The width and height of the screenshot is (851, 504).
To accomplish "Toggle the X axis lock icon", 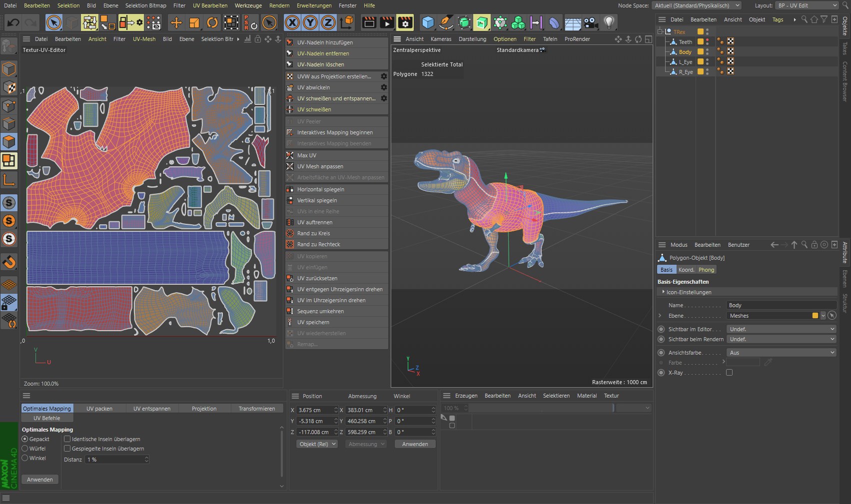I will click(292, 22).
